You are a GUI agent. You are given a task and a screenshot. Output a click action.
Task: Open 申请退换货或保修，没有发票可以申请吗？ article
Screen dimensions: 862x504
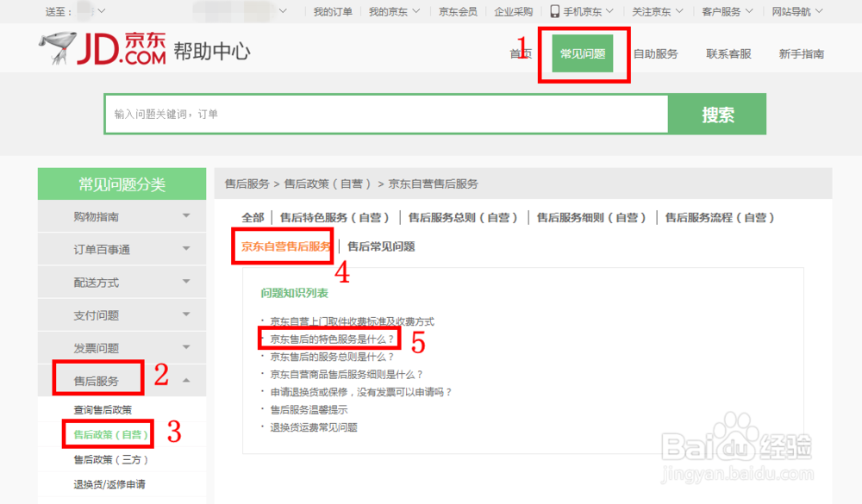(x=361, y=392)
